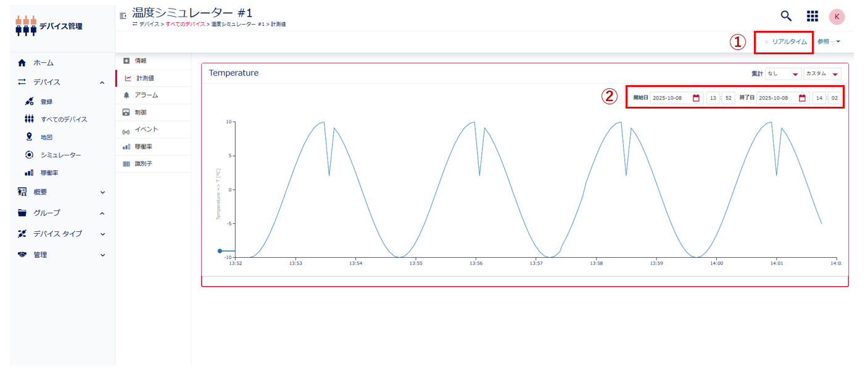
Task: Switch to the アラーム tab
Action: click(x=146, y=95)
